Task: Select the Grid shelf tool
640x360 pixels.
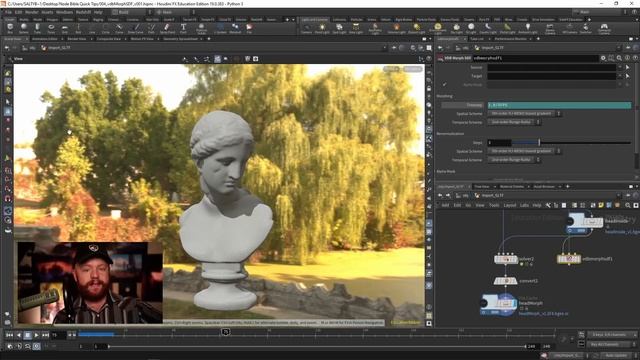Action: click(64, 29)
